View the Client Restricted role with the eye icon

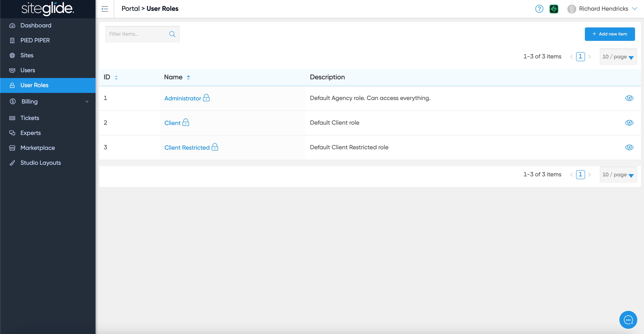[x=629, y=147]
